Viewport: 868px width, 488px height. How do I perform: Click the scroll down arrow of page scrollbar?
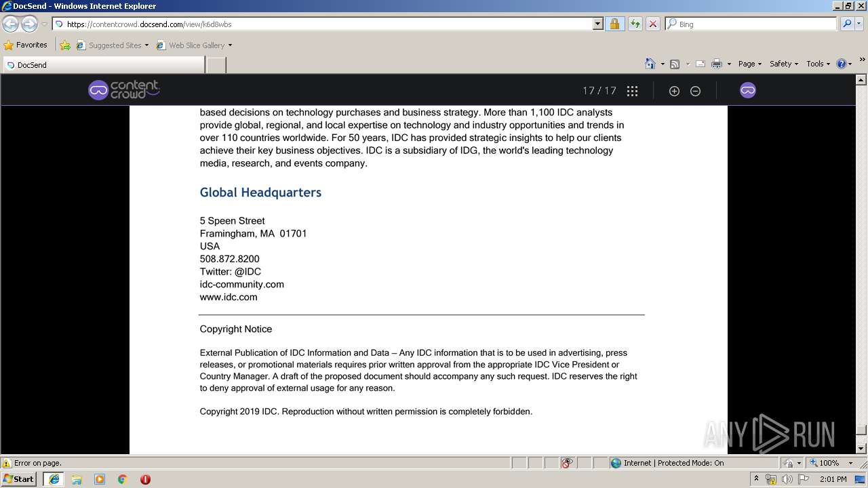[861, 448]
